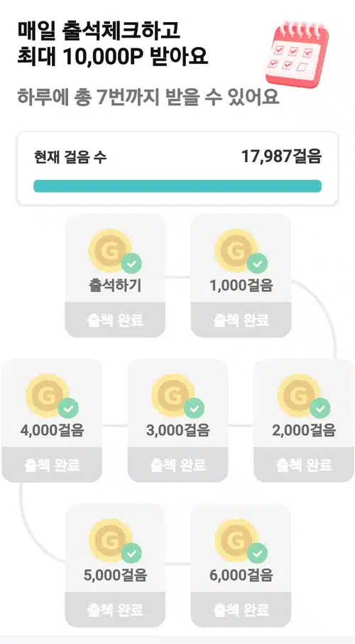The image size is (355, 644).
Task: Tap the gold coin on 3,000걸음 card
Action: tap(173, 395)
